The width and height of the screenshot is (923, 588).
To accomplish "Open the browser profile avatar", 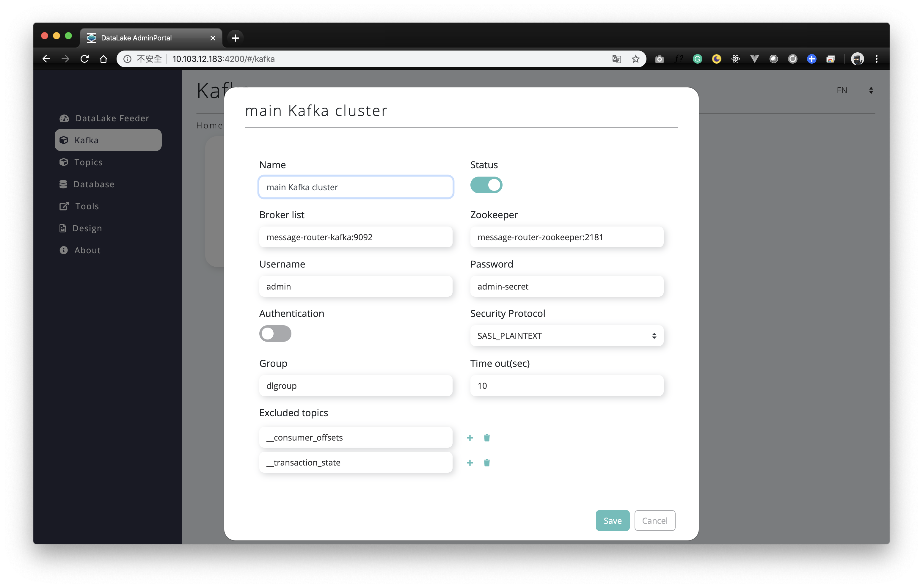I will (x=858, y=59).
